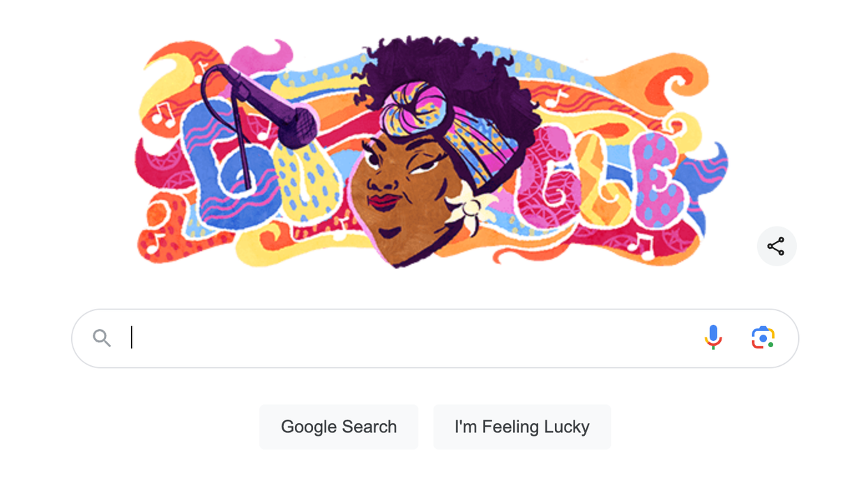Start voice search with microphone icon
Image resolution: width=868 pixels, height=488 pixels.
(x=713, y=337)
